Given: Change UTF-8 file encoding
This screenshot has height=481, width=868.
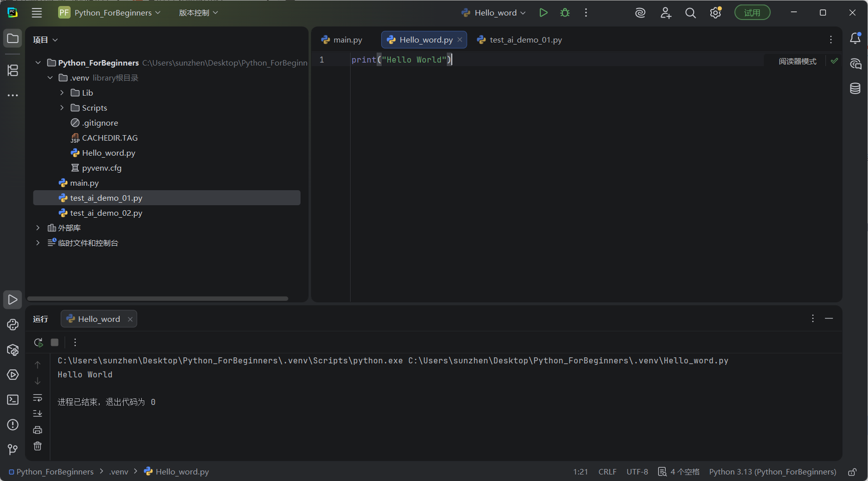Looking at the screenshot, I should 637,472.
